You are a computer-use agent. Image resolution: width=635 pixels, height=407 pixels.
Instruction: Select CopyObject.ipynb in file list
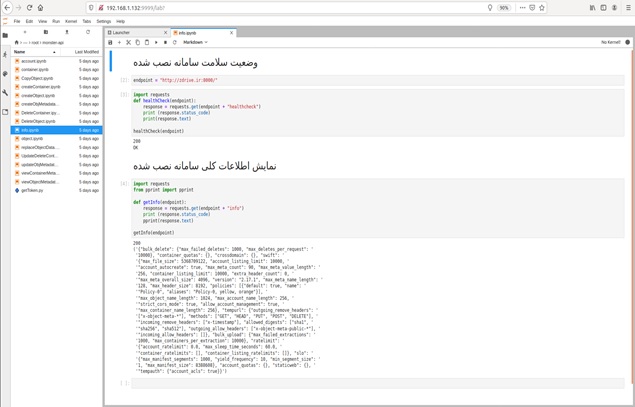pyautogui.click(x=56, y=78)
